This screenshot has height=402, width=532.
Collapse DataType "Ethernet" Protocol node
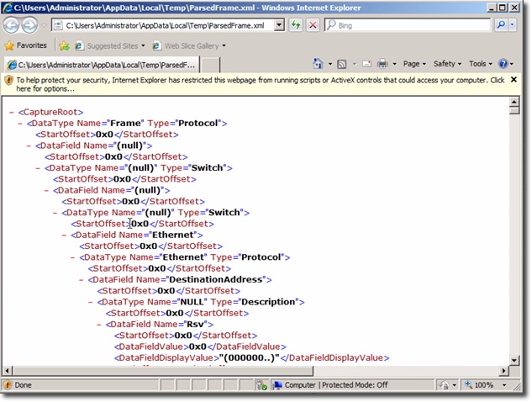tap(73, 257)
